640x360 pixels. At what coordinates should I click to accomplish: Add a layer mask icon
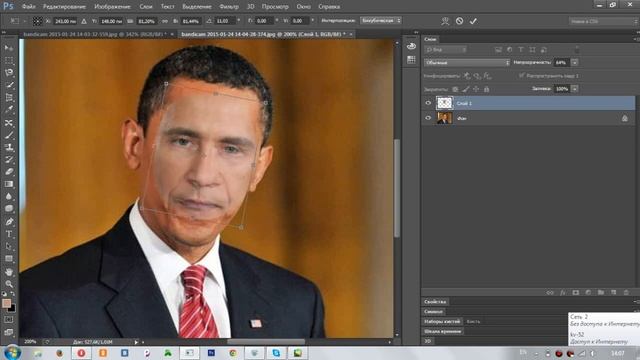tap(576, 293)
